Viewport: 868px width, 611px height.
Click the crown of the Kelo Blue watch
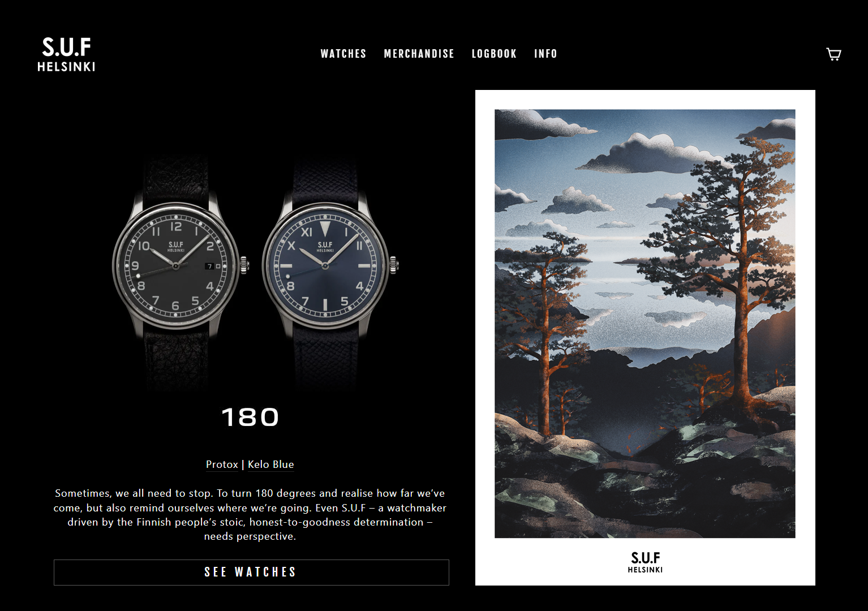[x=394, y=265]
